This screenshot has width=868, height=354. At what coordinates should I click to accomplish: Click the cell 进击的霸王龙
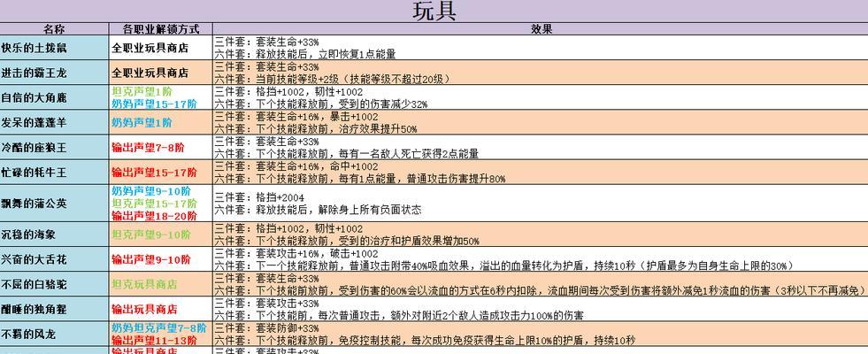[54, 73]
